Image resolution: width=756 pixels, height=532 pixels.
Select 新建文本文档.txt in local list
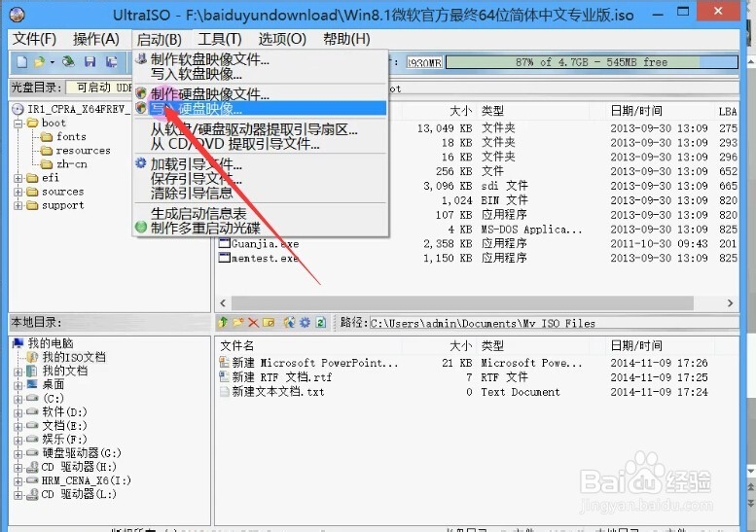tap(278, 392)
